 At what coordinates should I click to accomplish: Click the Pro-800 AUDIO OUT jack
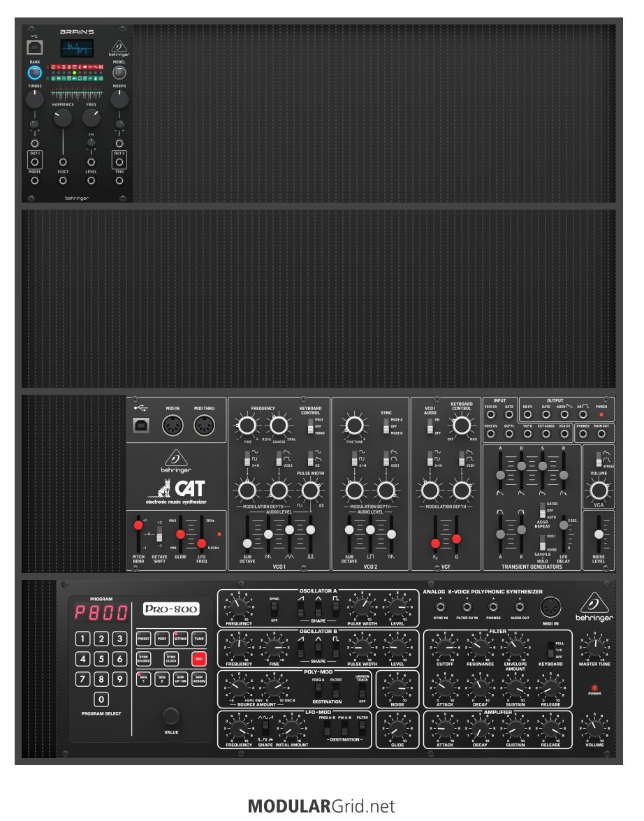(520, 607)
